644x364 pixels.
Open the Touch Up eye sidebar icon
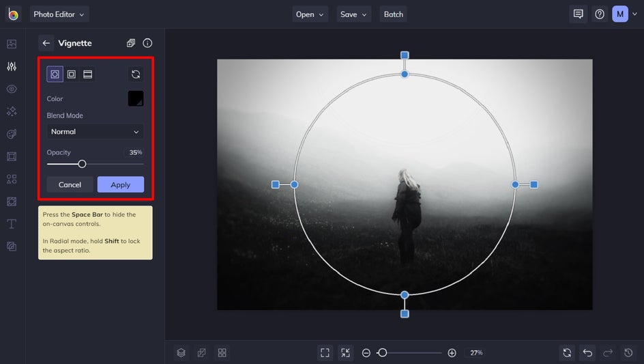coord(12,89)
